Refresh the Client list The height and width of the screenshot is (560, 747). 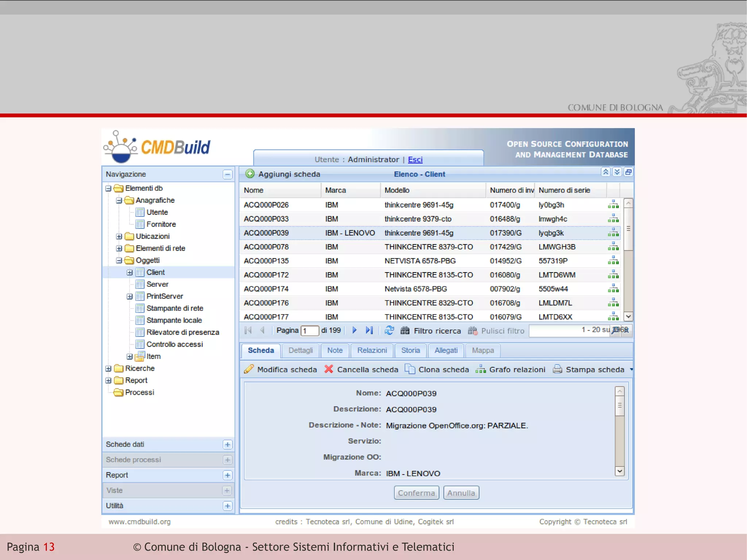click(x=389, y=331)
